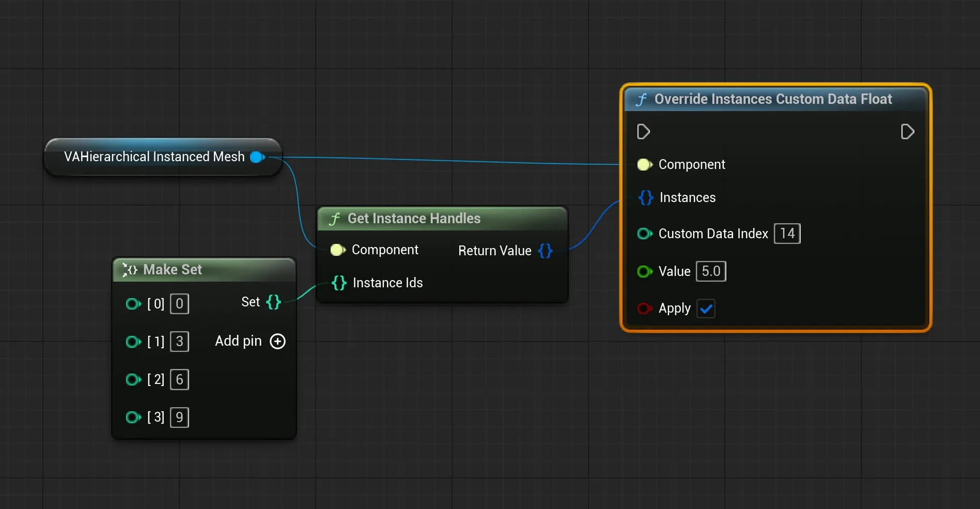Edit the Custom Data Index field showing 14
Viewport: 980px width, 509px height.
787,234
